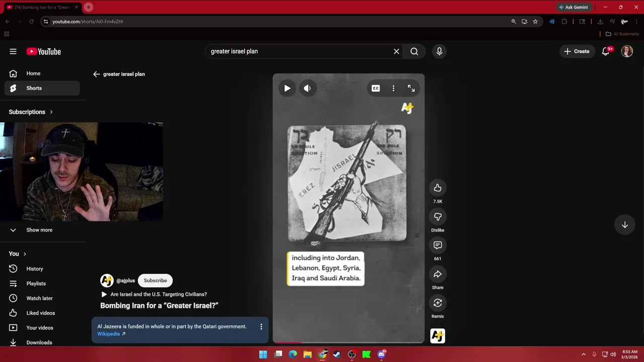The width and height of the screenshot is (644, 362).
Task: Open Liked videos in the sidebar
Action: point(42,313)
